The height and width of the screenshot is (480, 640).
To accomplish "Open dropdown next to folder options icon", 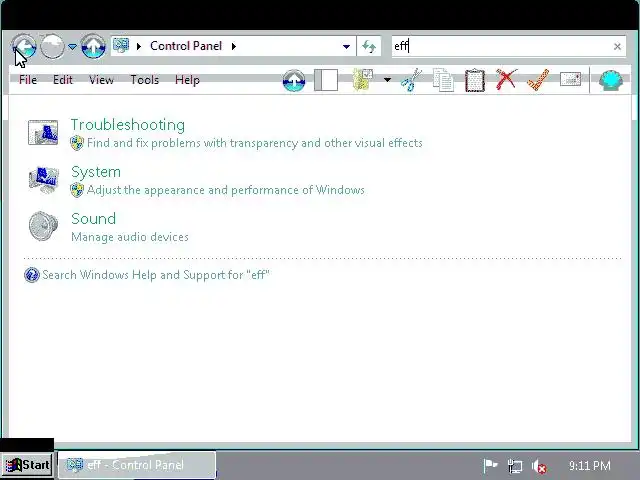I will pyautogui.click(x=387, y=80).
